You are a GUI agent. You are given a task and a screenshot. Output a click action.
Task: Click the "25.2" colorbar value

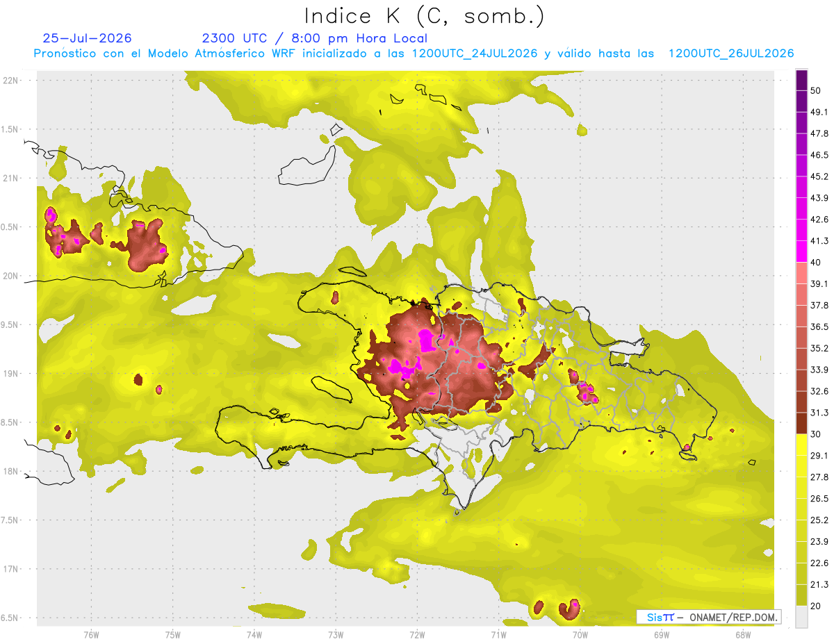tap(819, 520)
